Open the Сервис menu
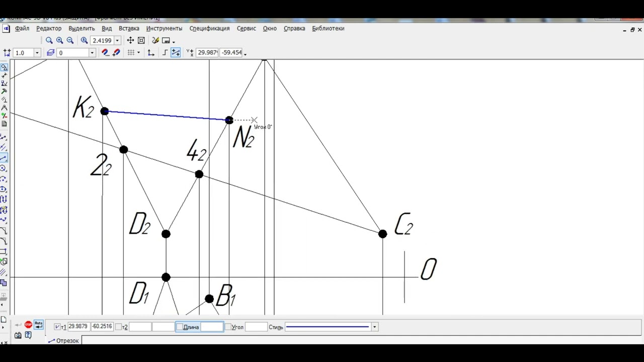 pos(246,29)
